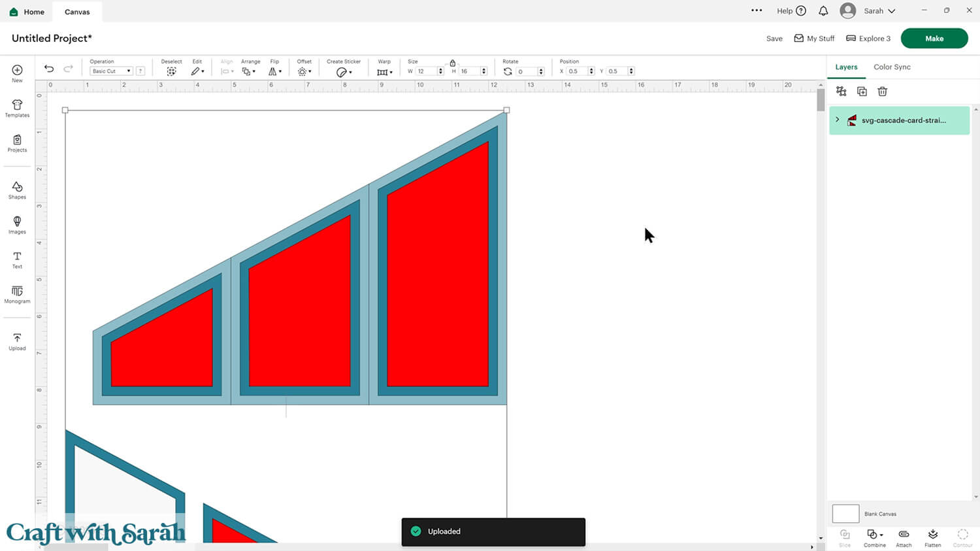Click the green Make button
980x551 pixels.
tap(934, 39)
